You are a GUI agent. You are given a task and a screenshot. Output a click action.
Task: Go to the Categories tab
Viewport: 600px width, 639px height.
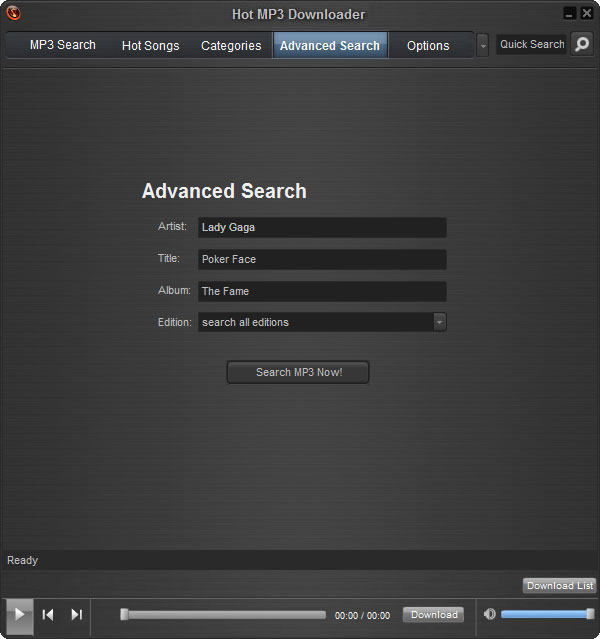point(231,46)
